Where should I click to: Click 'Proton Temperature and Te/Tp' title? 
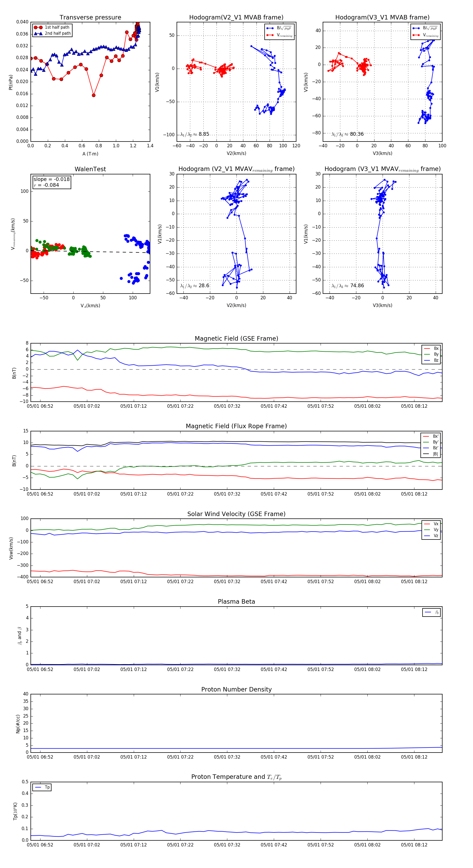236,777
